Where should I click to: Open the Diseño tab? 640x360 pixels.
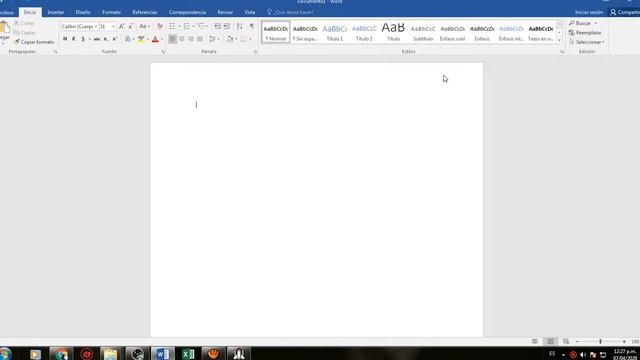click(x=83, y=12)
